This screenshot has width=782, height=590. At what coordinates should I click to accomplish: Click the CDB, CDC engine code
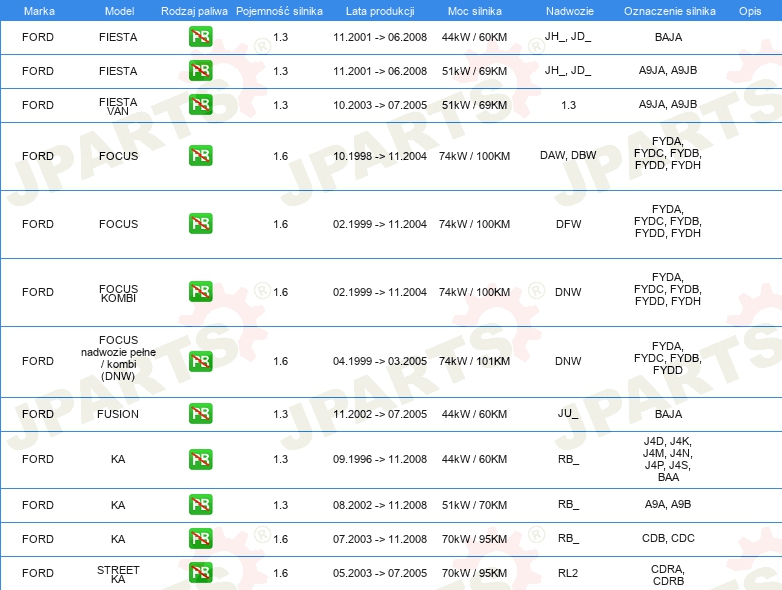click(x=668, y=538)
